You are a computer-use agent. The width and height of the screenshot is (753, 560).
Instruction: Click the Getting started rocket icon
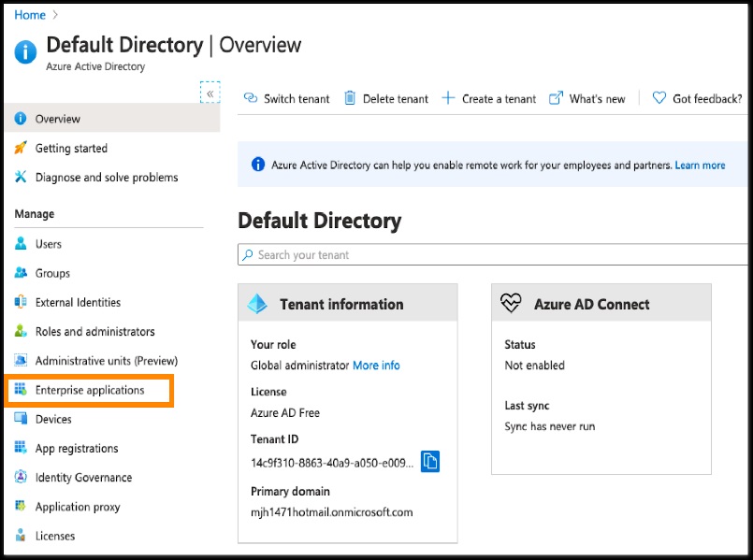[x=21, y=148]
